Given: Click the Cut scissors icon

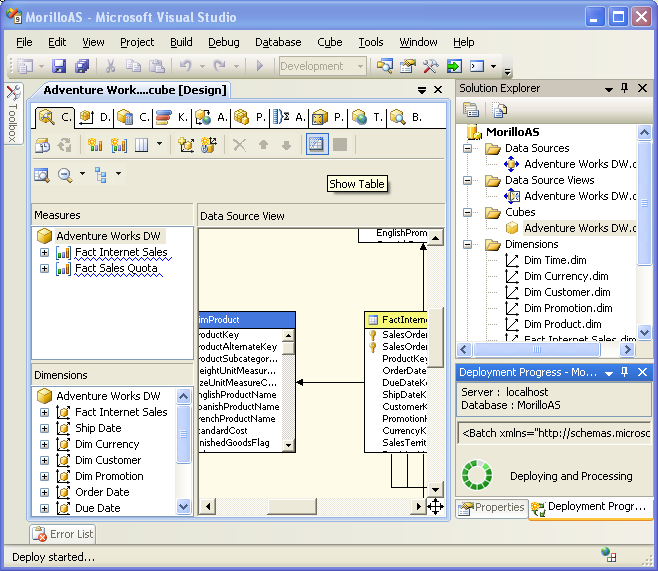Looking at the screenshot, I should (110, 66).
